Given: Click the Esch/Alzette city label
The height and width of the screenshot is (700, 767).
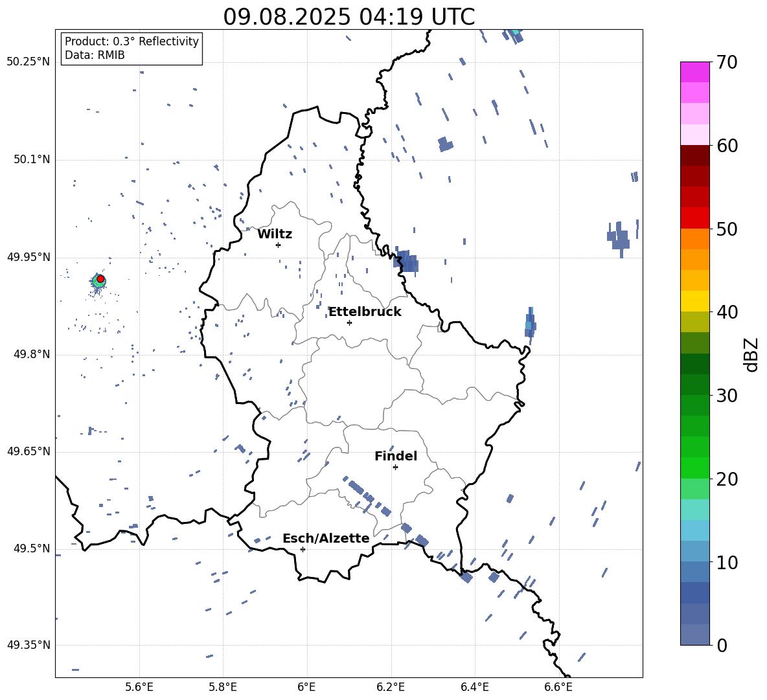Looking at the screenshot, I should 326,538.
